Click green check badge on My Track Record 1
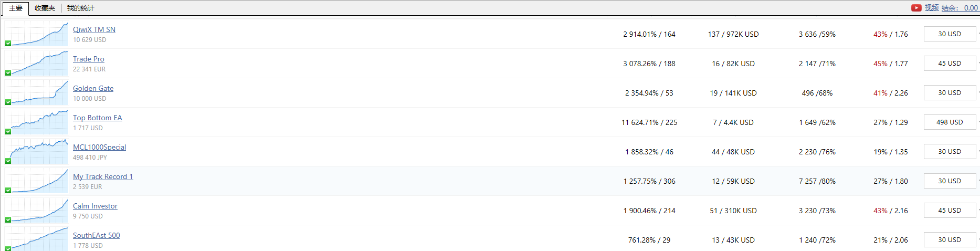Image resolution: width=980 pixels, height=251 pixels. click(x=8, y=191)
